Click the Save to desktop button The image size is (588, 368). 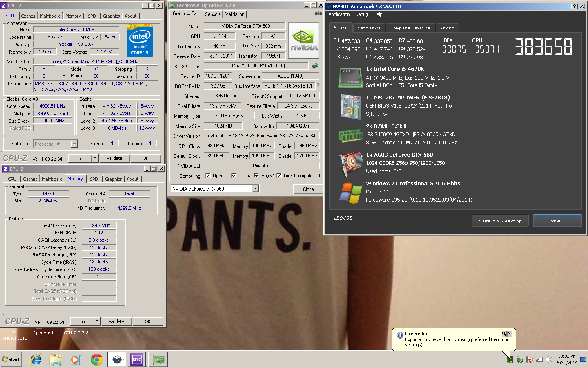pyautogui.click(x=500, y=221)
